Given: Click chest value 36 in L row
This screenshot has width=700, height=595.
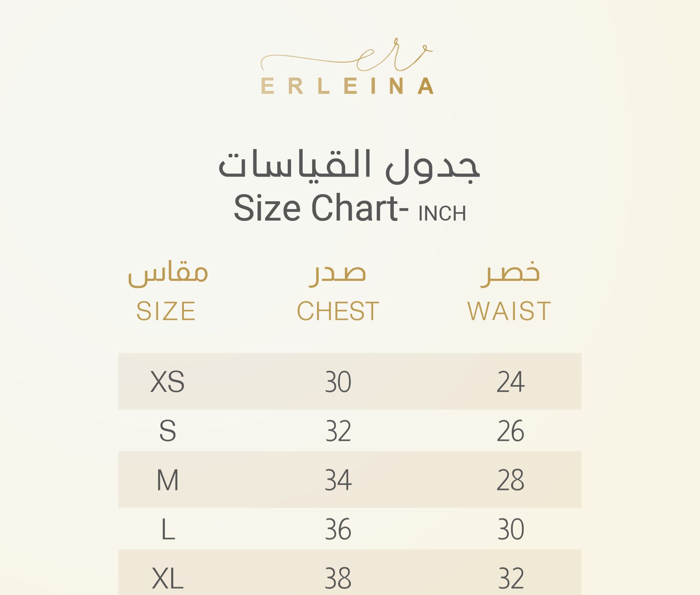Looking at the screenshot, I should tap(338, 529).
